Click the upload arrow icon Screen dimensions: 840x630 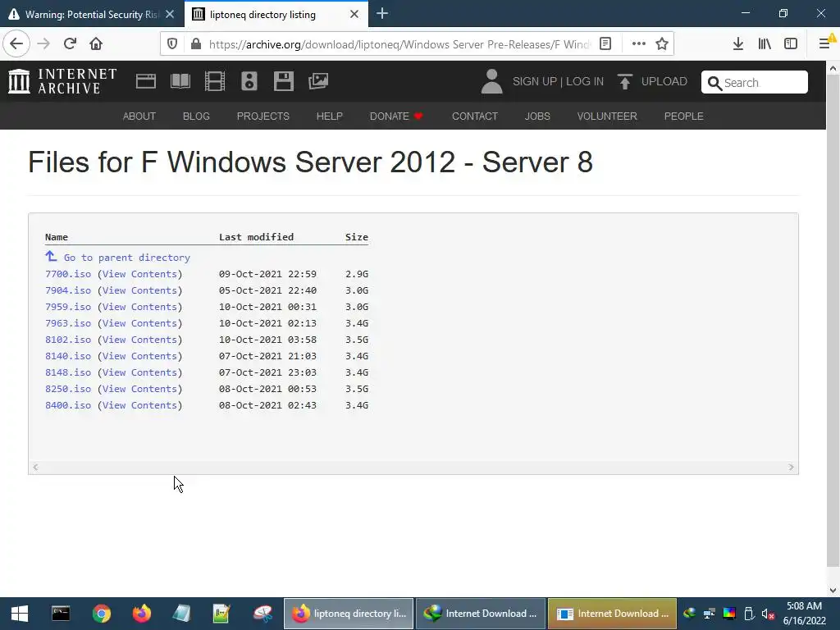coord(624,81)
